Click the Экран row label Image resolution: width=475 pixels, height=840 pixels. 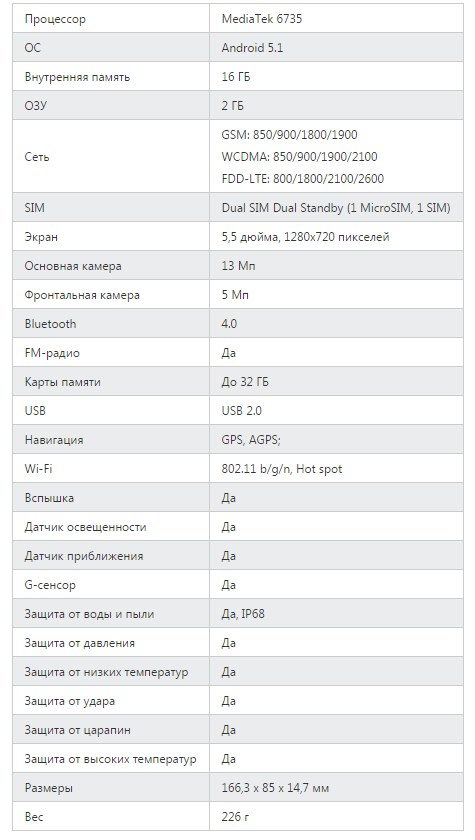[41, 237]
